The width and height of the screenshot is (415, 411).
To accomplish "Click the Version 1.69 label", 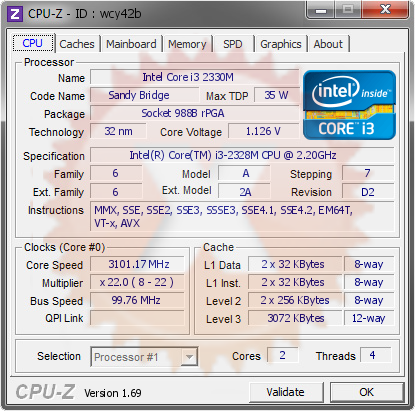I will pos(113,393).
